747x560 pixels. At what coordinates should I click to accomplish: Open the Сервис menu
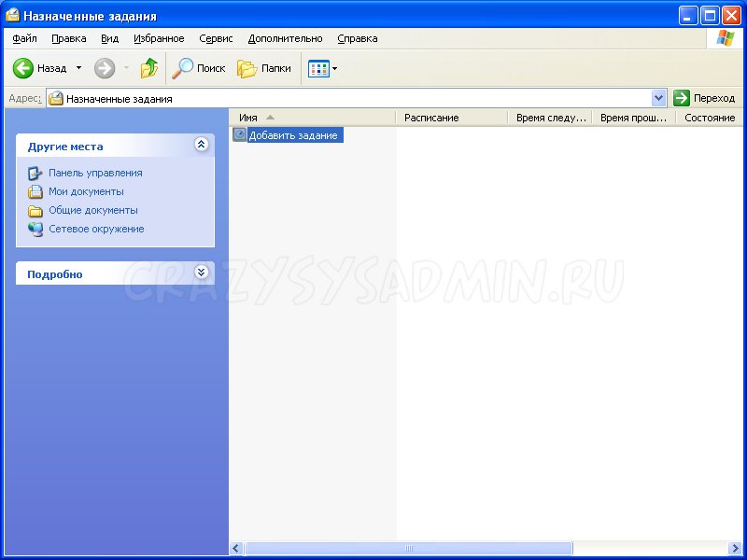coord(216,38)
